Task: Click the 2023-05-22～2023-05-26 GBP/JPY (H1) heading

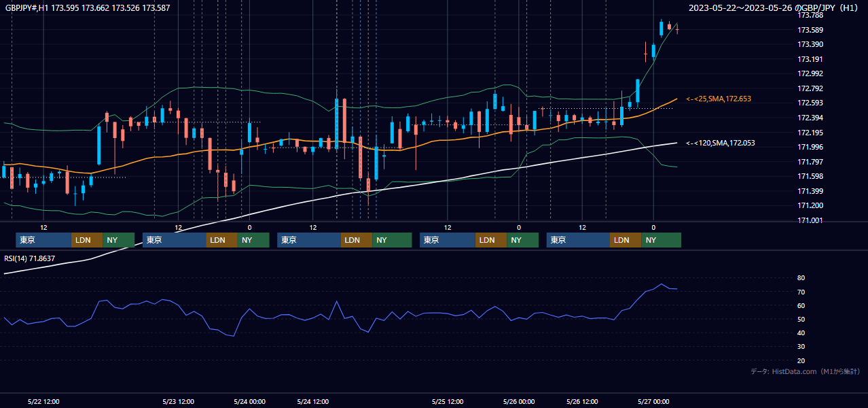Action: [x=775, y=7]
